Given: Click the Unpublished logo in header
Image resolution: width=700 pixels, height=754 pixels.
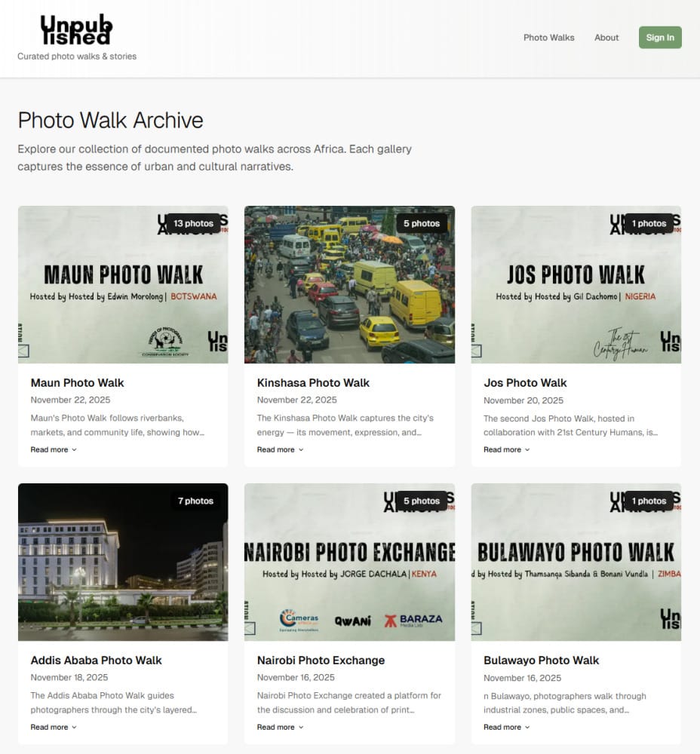Looking at the screenshot, I should tap(76, 29).
